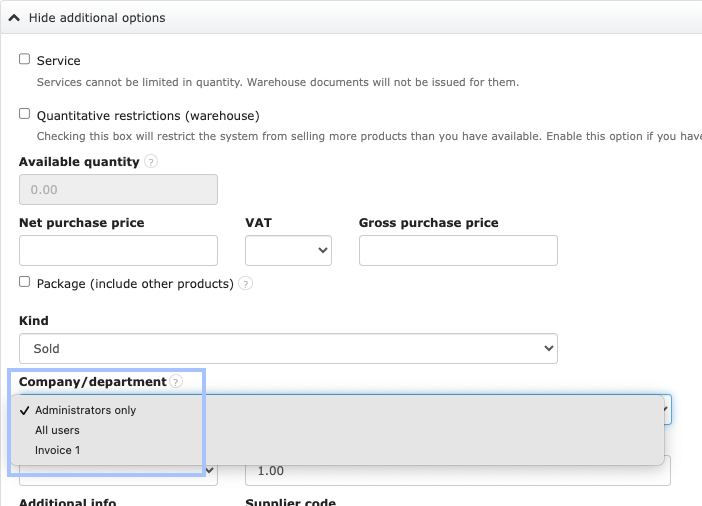Click the Quantitative restrictions (warehouse) label
The height and width of the screenshot is (506, 702).
[x=147, y=116]
